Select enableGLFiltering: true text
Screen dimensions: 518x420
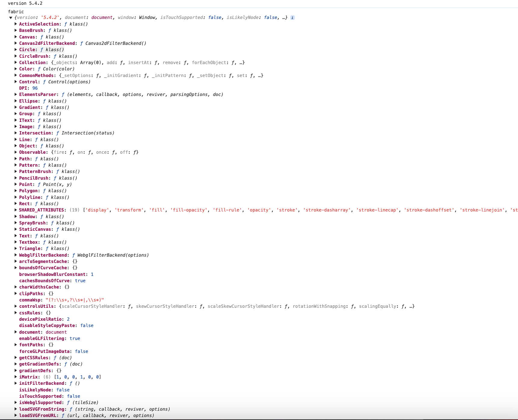click(50, 338)
